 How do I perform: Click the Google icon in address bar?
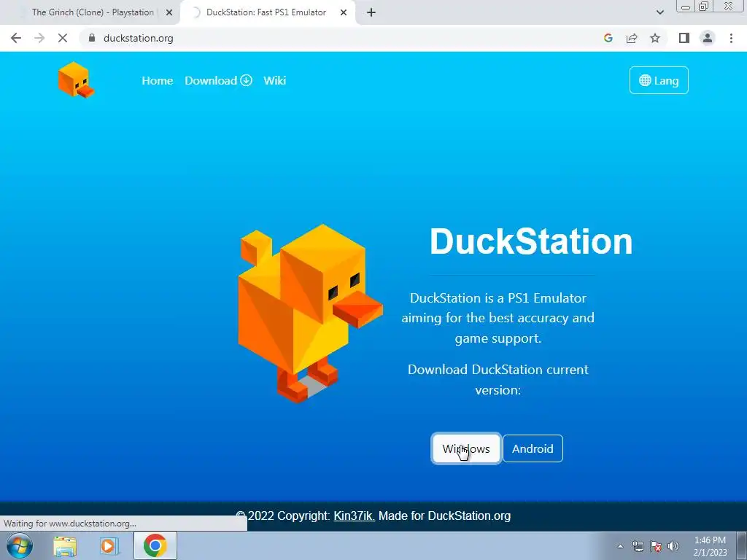pos(608,38)
